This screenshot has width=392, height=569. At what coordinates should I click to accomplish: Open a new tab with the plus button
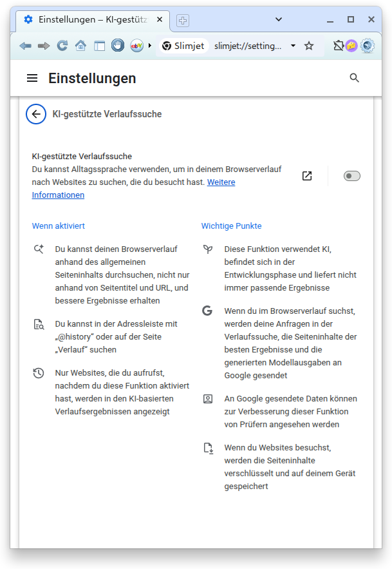pos(182,21)
